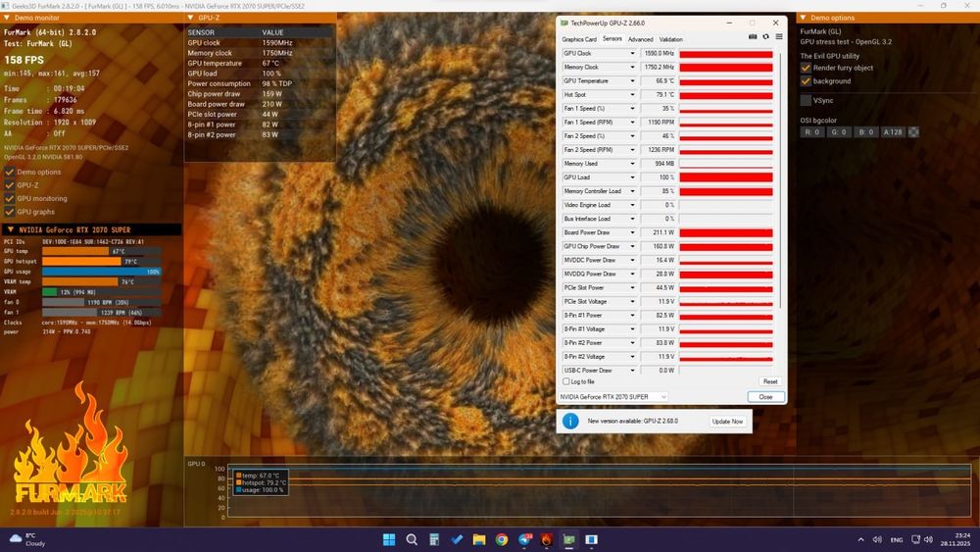Screen dimensions: 980x552
Task: Open the Hot Spot sensor dropdown
Action: pos(632,95)
